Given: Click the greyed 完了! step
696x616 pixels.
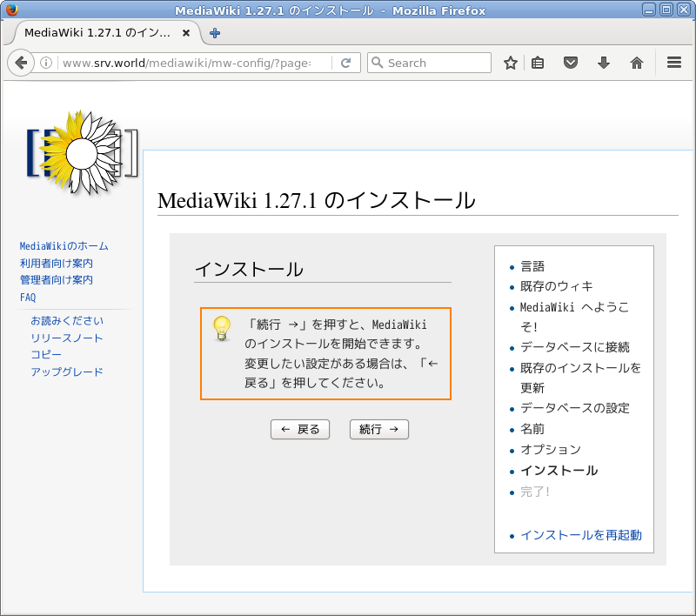Looking at the screenshot, I should 535,492.
